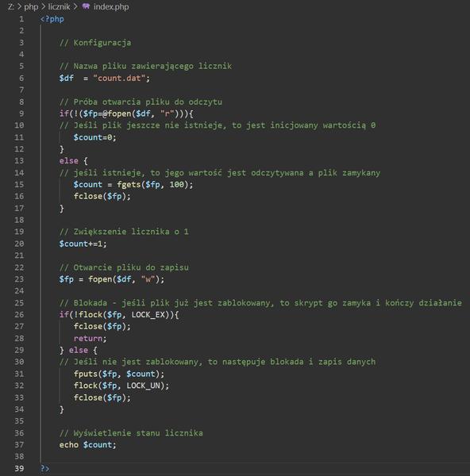Click '$count=0;' on line 11
Viewport: 470px width, 476px height.
point(94,137)
